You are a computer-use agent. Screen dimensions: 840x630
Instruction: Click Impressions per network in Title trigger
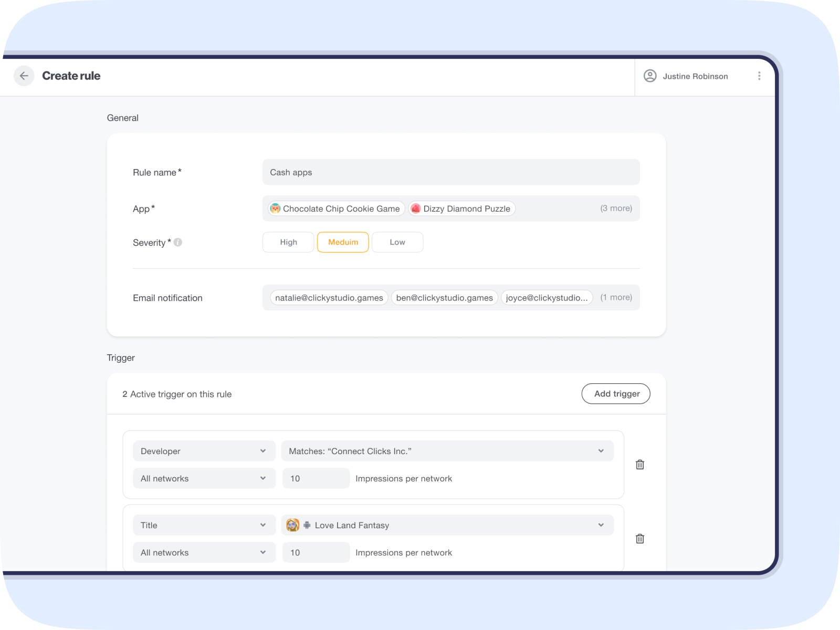(x=404, y=552)
